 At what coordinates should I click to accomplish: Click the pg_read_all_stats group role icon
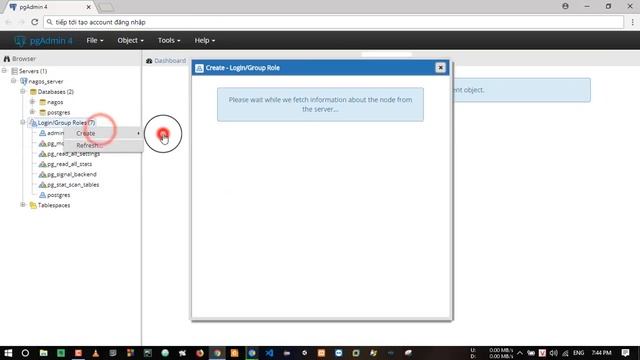(42, 164)
